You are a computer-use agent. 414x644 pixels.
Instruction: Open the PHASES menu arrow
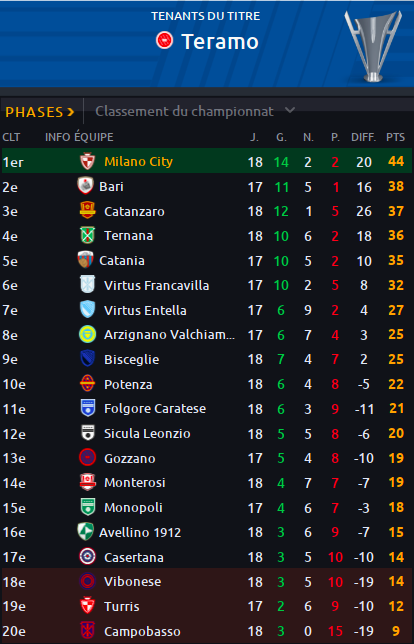click(71, 112)
